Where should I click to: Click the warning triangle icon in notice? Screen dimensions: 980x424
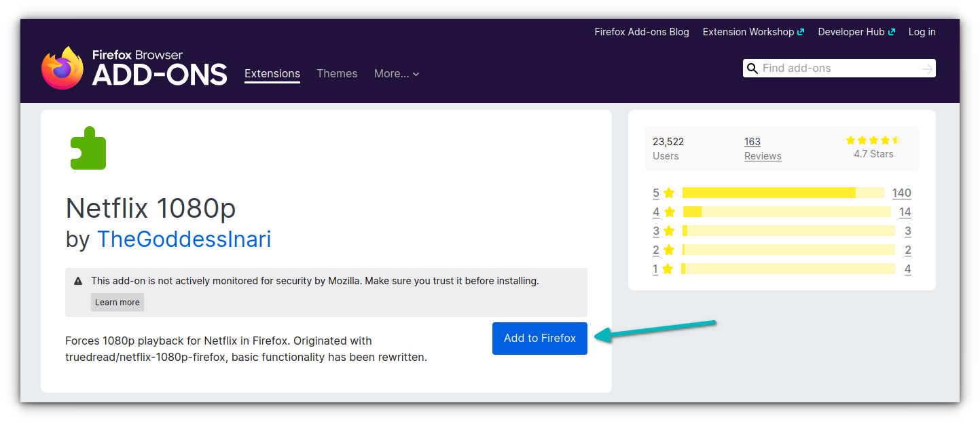click(x=78, y=281)
